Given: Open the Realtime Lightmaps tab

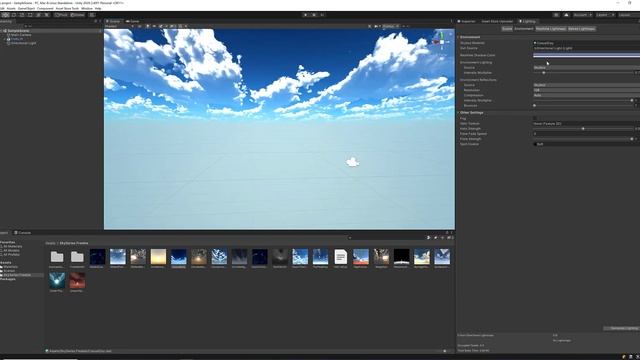Looking at the screenshot, I should (x=551, y=29).
